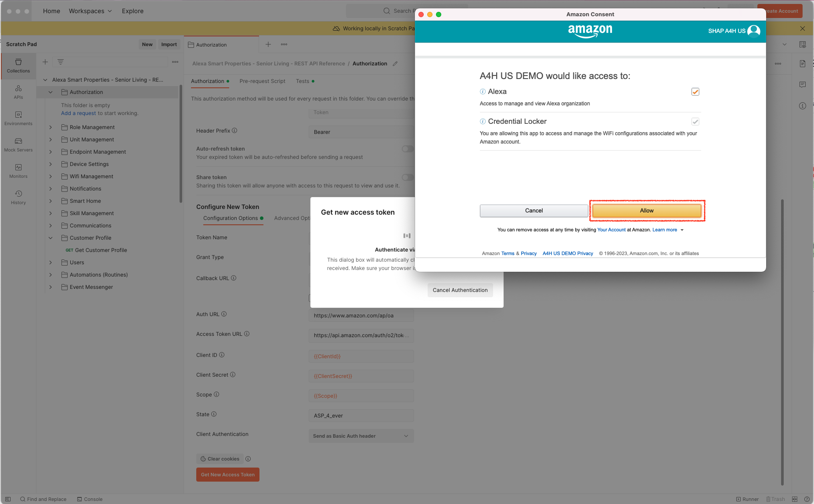Click the Cancel Authentication button
Image resolution: width=814 pixels, height=504 pixels.
coord(460,290)
